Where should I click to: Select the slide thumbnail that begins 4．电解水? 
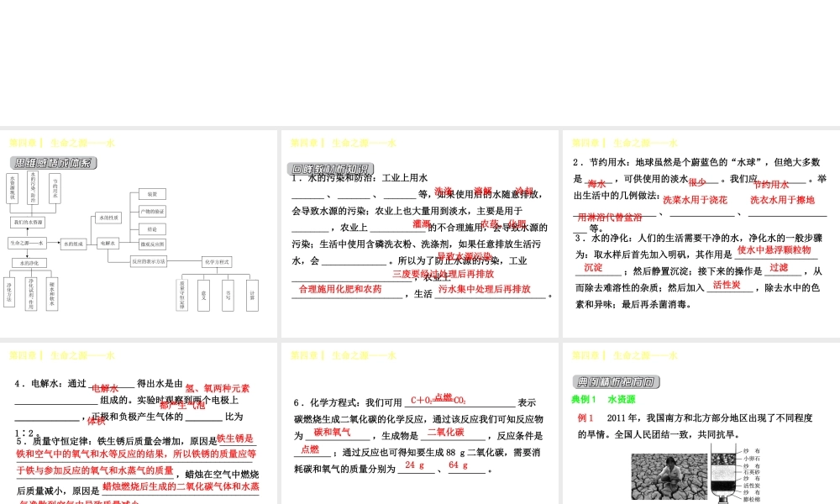point(139,423)
